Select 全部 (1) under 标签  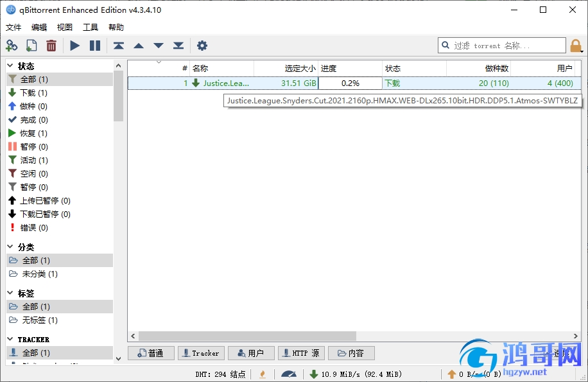click(x=60, y=307)
